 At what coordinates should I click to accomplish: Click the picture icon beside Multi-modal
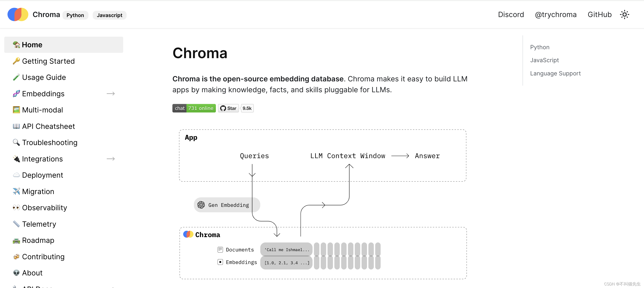(16, 110)
